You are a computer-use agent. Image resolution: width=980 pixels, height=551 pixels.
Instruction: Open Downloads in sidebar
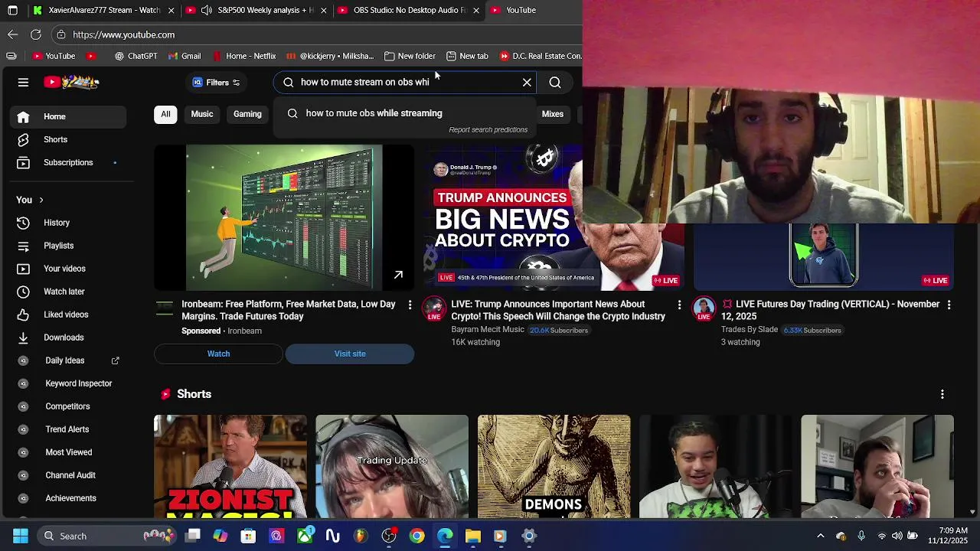pos(67,337)
